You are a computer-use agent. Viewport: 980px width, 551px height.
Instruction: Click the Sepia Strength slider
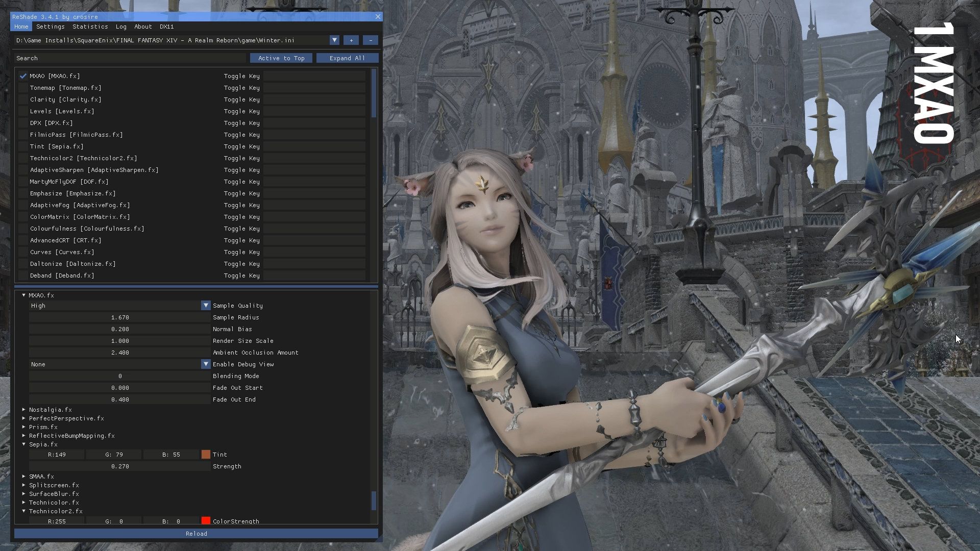point(119,466)
